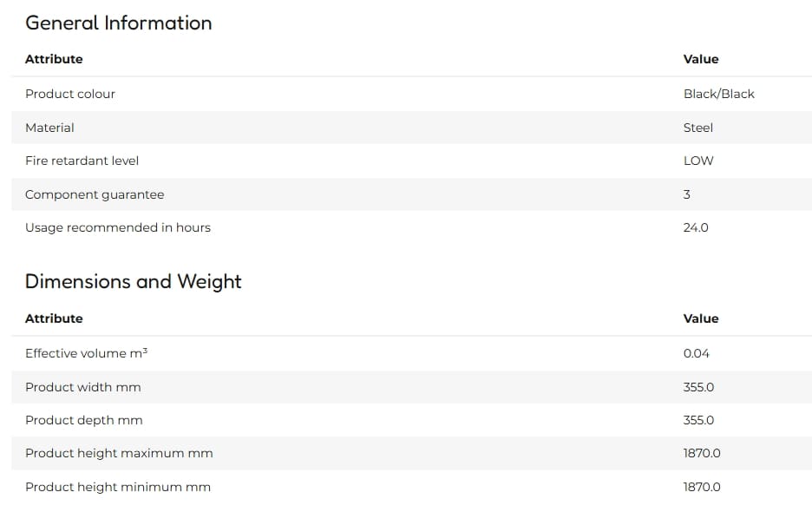Viewport: 812px width, 512px height.
Task: Click the maximum height 1870.0 value
Action: 702,454
